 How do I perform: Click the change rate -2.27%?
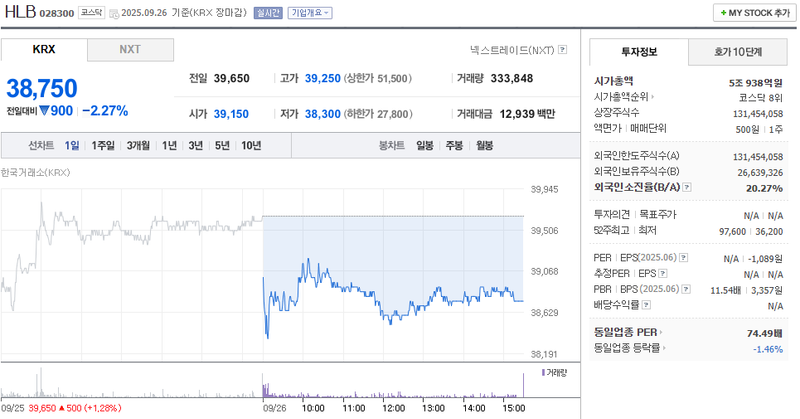tap(105, 111)
